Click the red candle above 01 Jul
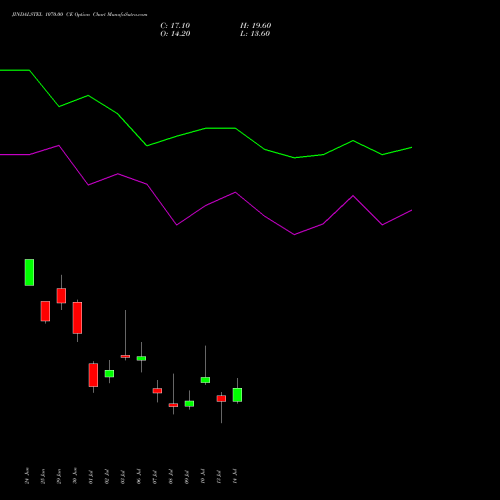500x500 pixels. coord(93,375)
